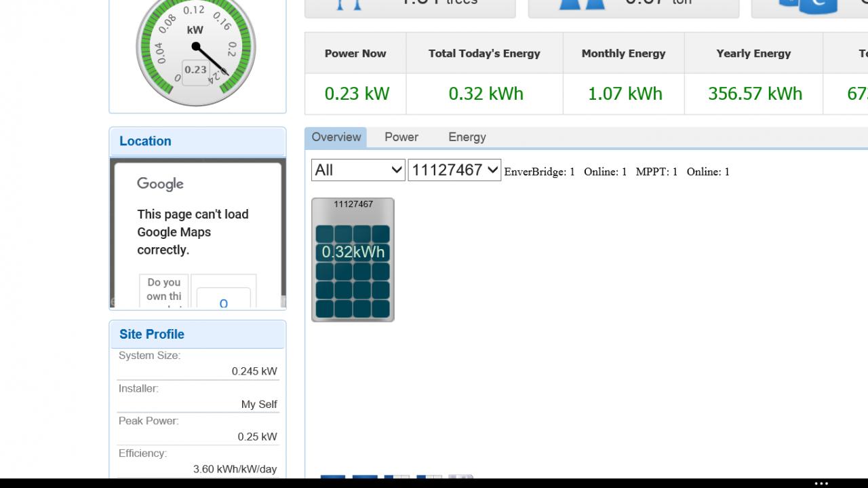Click the "MPPT: 1" status text

tap(656, 172)
